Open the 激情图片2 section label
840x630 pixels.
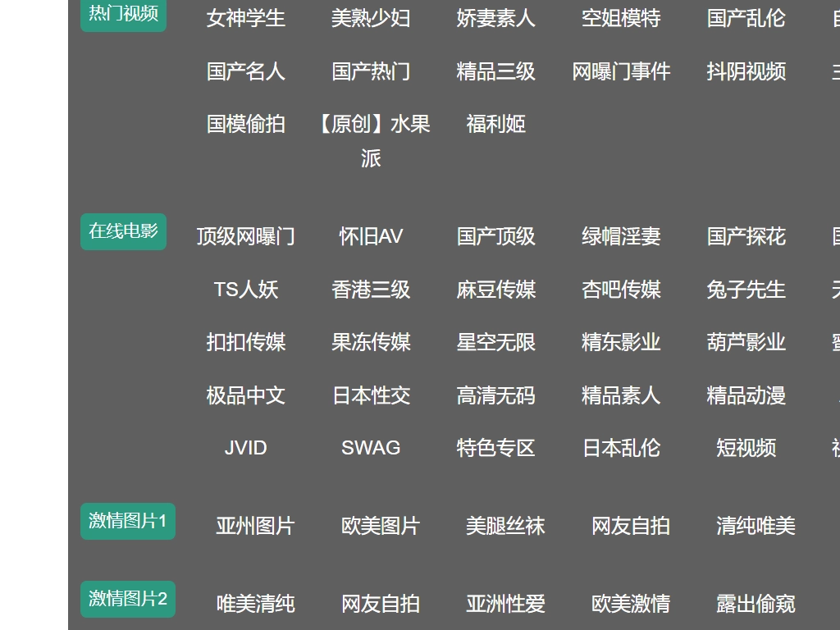[x=128, y=599]
